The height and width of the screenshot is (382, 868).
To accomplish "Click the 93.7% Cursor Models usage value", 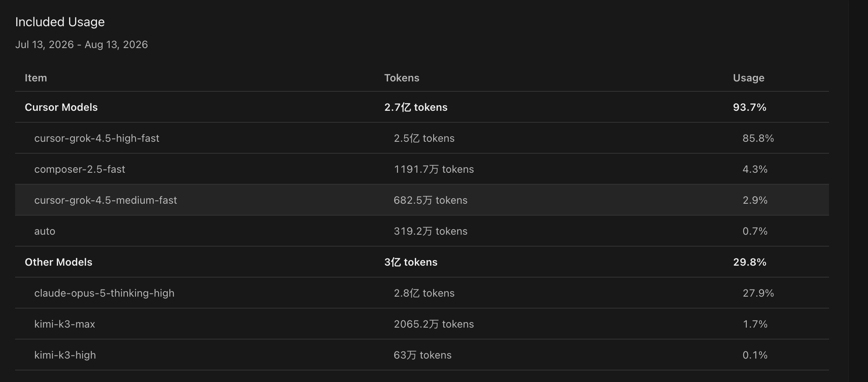I will coord(750,107).
